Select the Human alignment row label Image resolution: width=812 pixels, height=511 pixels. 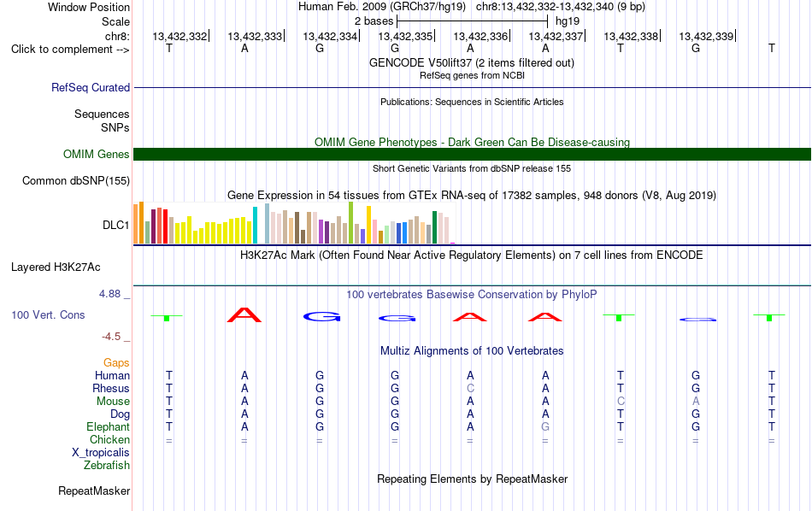112,375
